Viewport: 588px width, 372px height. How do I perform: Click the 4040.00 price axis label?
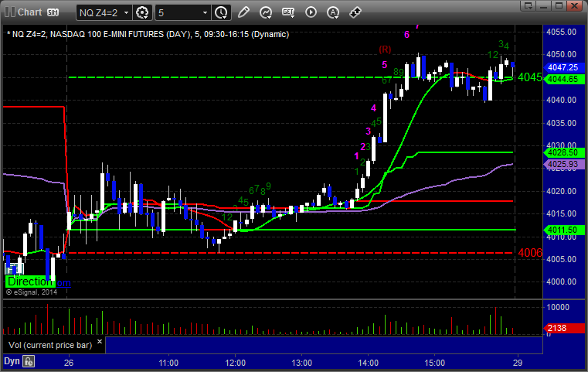tap(562, 101)
